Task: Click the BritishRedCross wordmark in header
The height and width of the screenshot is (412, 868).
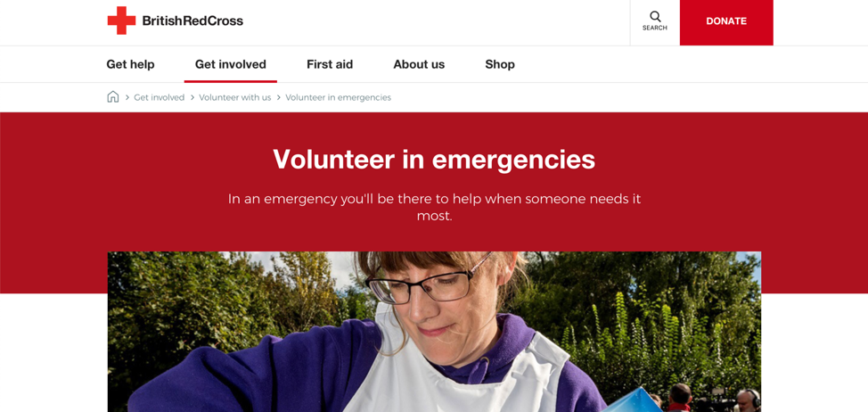Action: [x=192, y=21]
